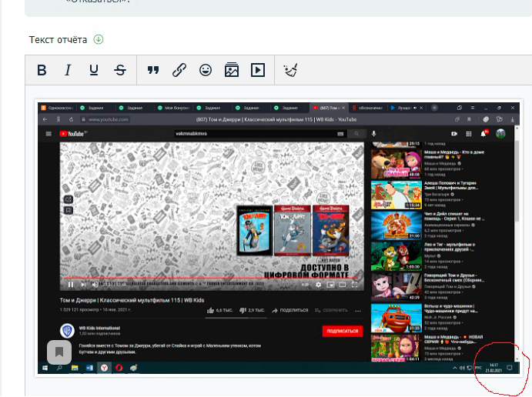Toggle bold formatting in the report editor
Viewport: 532px width, 397px height.
(42, 70)
